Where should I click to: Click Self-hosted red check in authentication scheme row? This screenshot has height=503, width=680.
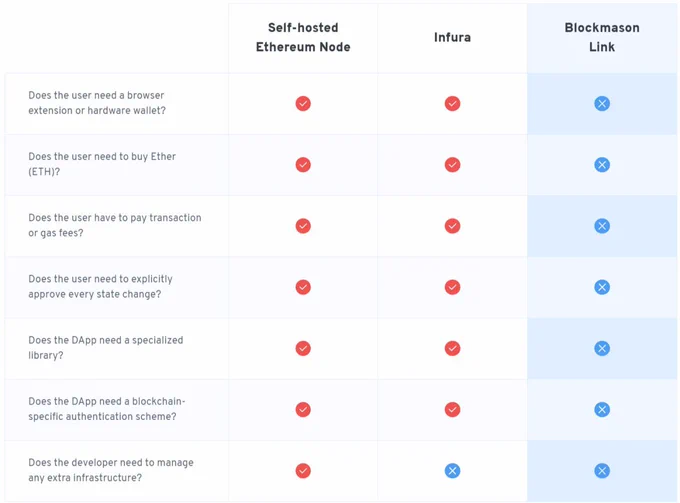tap(303, 409)
